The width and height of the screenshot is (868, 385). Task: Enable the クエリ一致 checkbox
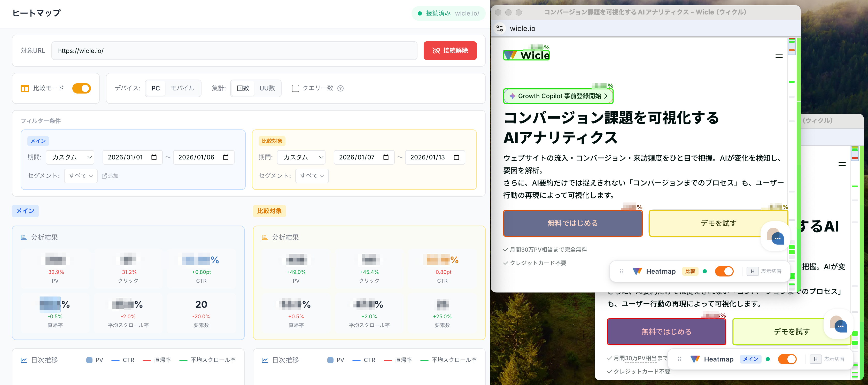(x=295, y=88)
